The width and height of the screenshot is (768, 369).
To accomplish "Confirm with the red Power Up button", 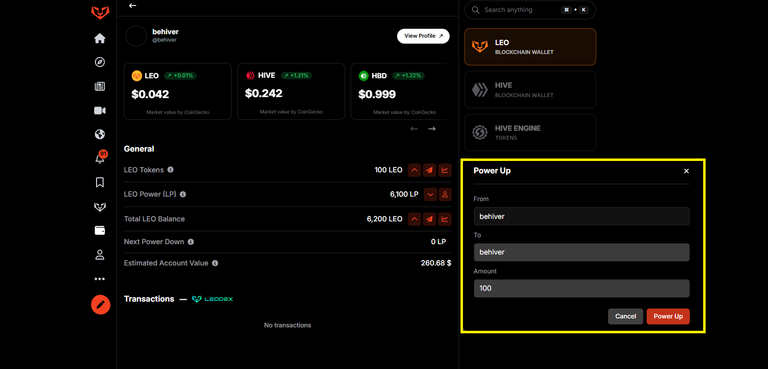I will (x=668, y=317).
